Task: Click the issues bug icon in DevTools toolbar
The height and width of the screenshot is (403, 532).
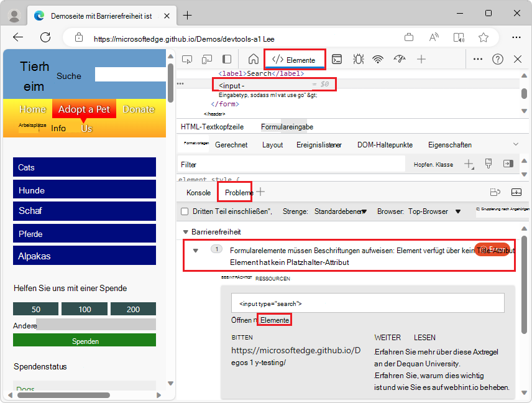Action: pos(358,59)
